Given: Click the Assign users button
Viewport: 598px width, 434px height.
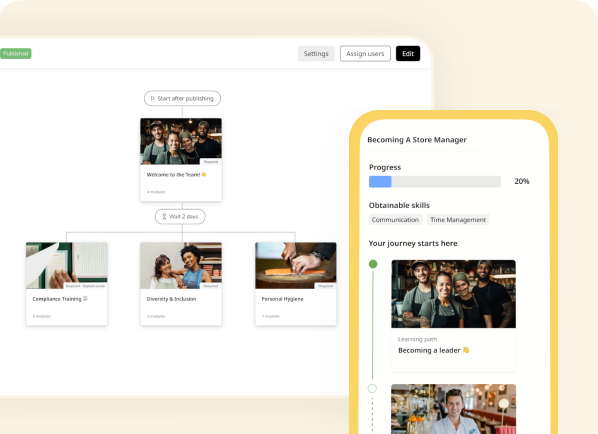Looking at the screenshot, I should pyautogui.click(x=365, y=54).
